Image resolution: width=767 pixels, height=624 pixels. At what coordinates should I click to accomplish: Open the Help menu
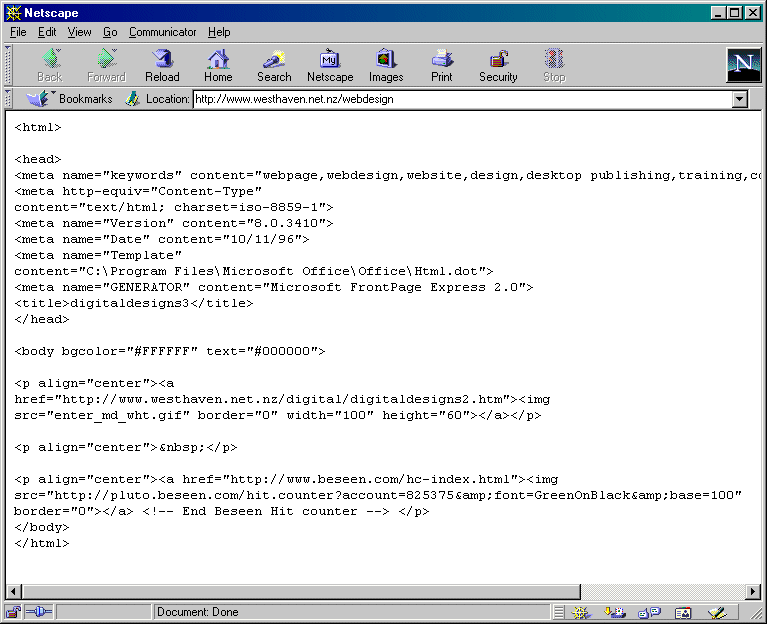[219, 32]
